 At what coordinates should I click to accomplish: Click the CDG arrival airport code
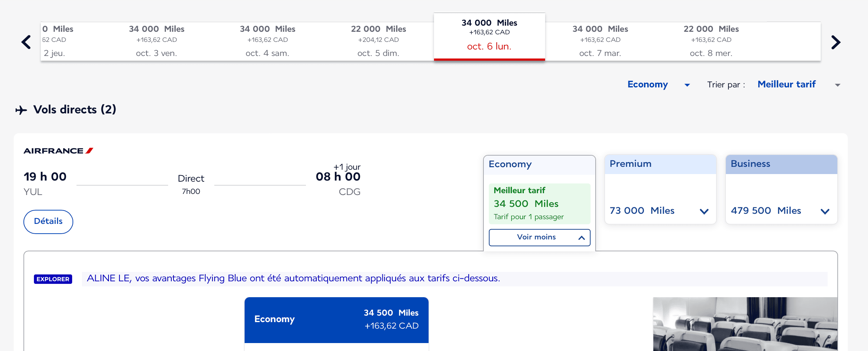(350, 192)
